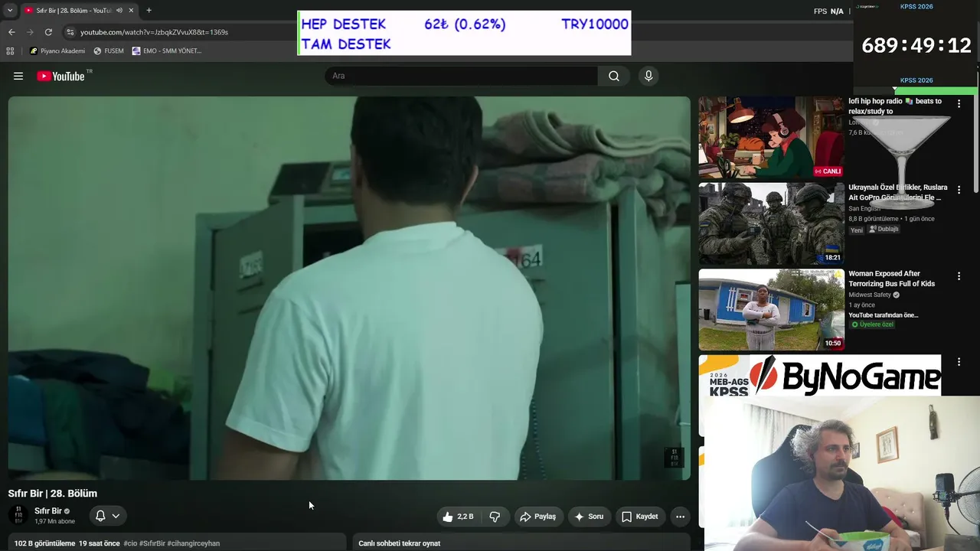Click the video player to pause
Viewport: 980px width, 551px height.
(349, 288)
